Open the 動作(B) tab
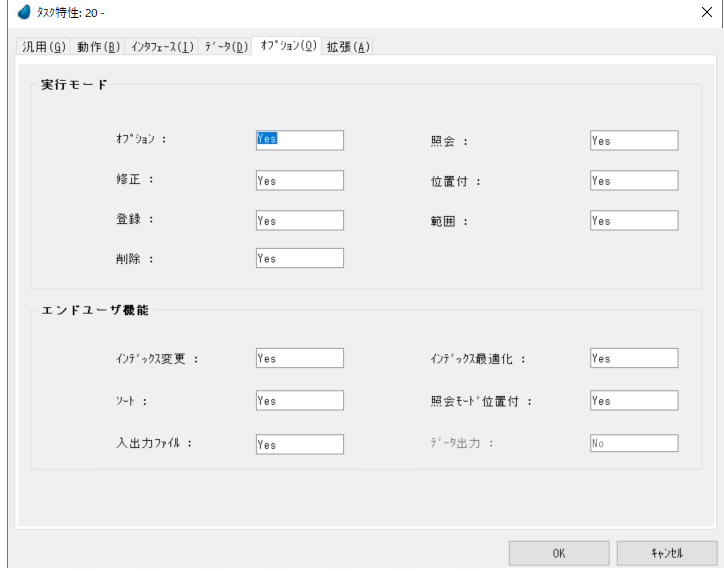The height and width of the screenshot is (572, 724). pos(98,47)
